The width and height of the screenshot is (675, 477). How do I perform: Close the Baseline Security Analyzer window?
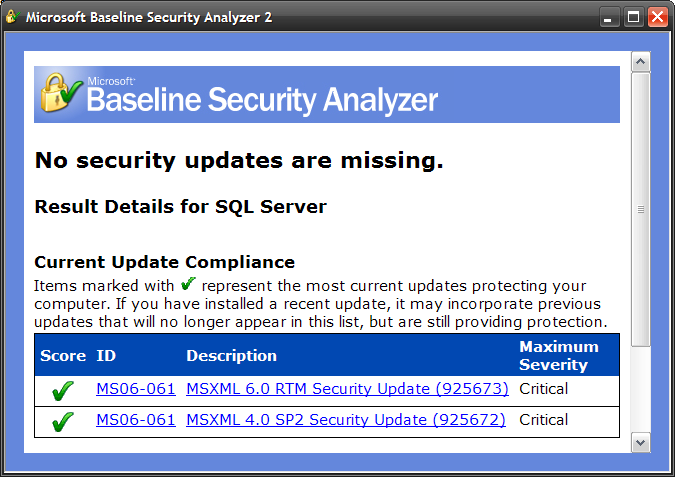click(x=657, y=17)
